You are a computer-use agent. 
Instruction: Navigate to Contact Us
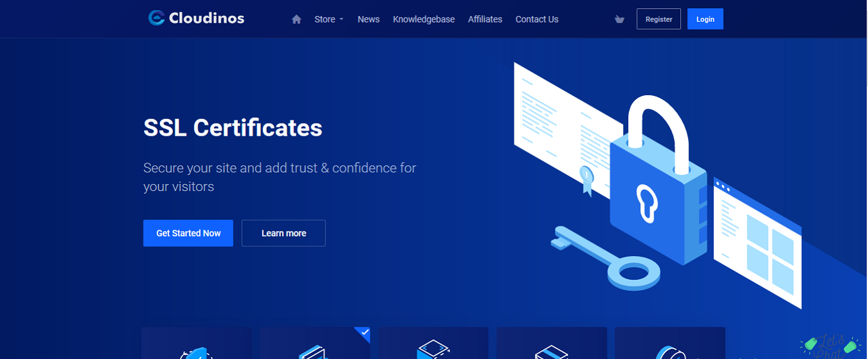coord(537,19)
